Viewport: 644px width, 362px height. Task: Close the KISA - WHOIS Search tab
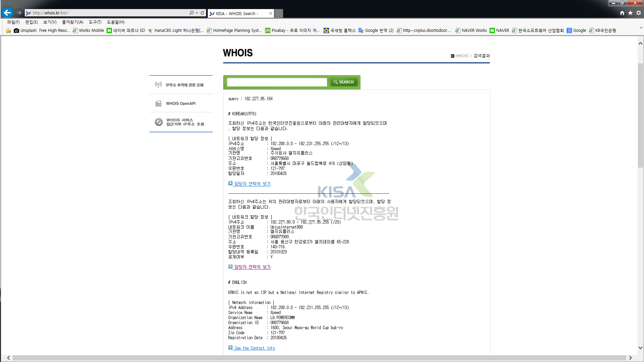[271, 13]
